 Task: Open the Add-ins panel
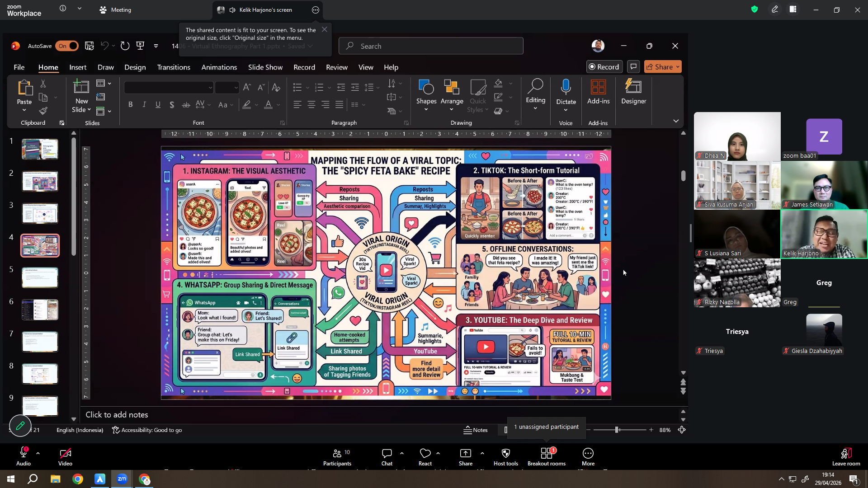[x=599, y=92]
